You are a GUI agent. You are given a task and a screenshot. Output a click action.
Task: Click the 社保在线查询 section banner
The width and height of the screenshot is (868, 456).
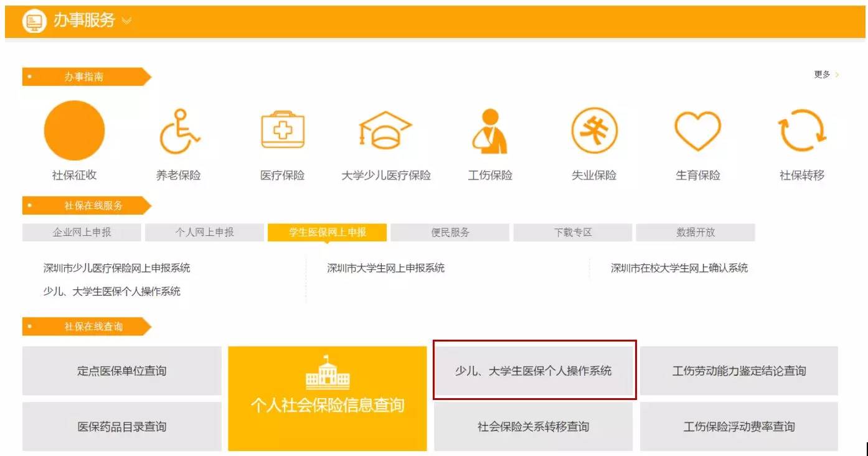(87, 326)
